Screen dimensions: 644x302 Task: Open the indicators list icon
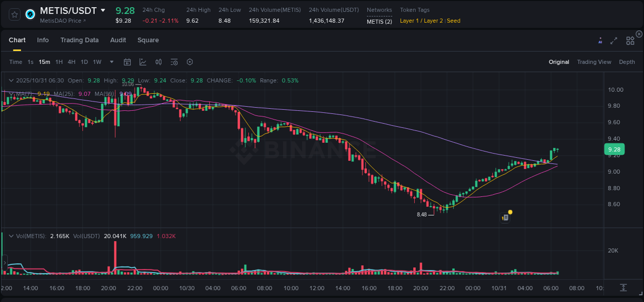point(174,62)
